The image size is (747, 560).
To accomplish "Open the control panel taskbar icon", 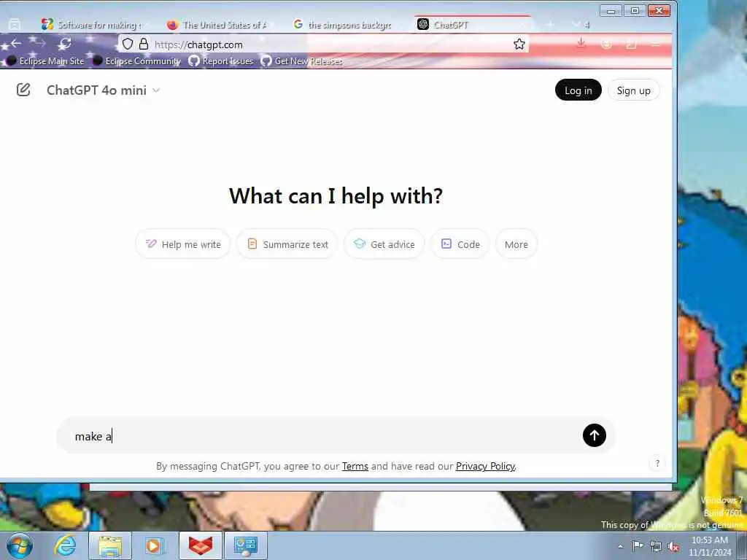I will [x=246, y=545].
